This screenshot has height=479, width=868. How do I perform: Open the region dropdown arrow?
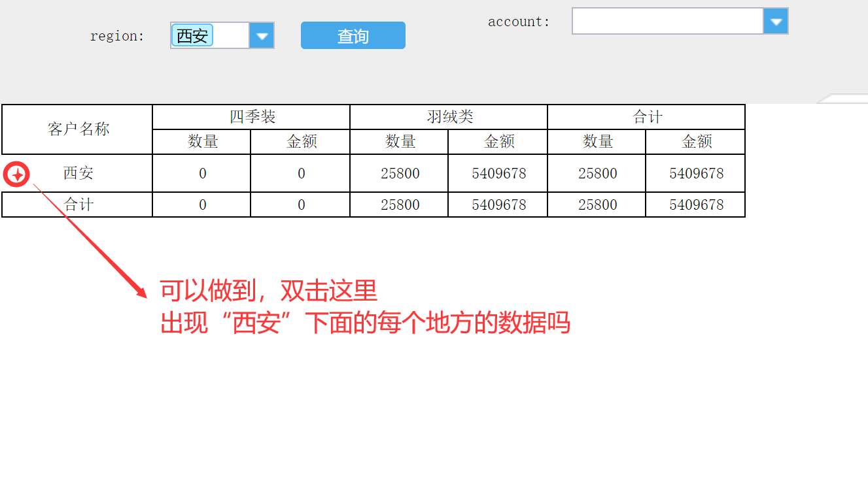262,35
